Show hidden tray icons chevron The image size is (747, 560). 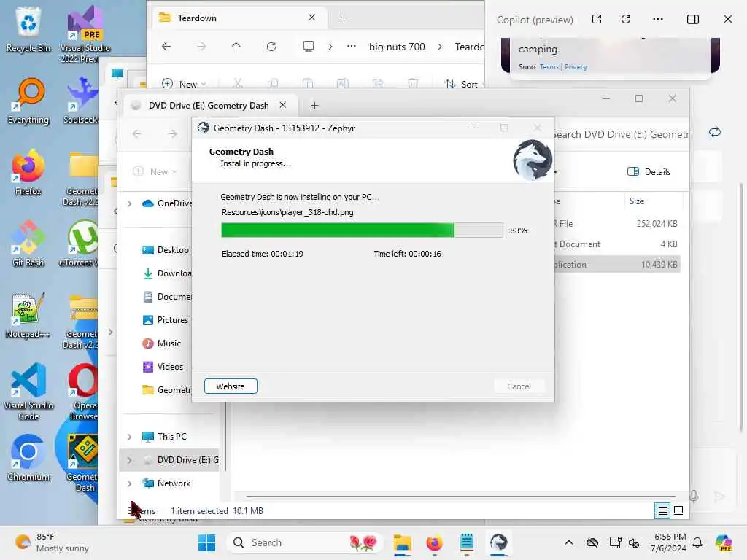coord(569,542)
